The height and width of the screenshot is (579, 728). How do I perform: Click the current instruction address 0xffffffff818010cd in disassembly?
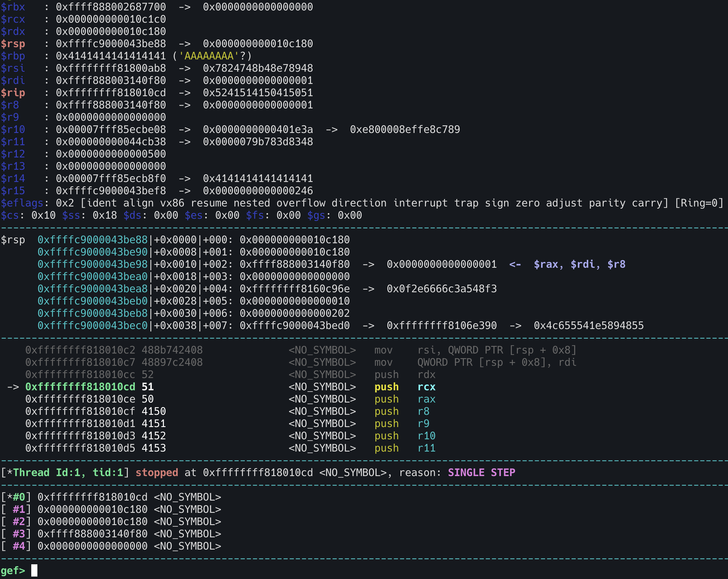(x=80, y=387)
